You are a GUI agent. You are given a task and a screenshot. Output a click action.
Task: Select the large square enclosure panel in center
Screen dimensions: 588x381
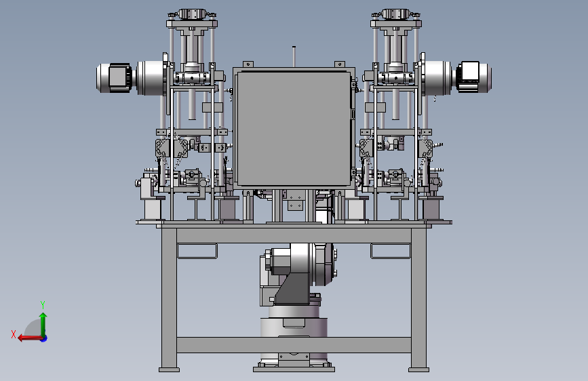(x=294, y=128)
